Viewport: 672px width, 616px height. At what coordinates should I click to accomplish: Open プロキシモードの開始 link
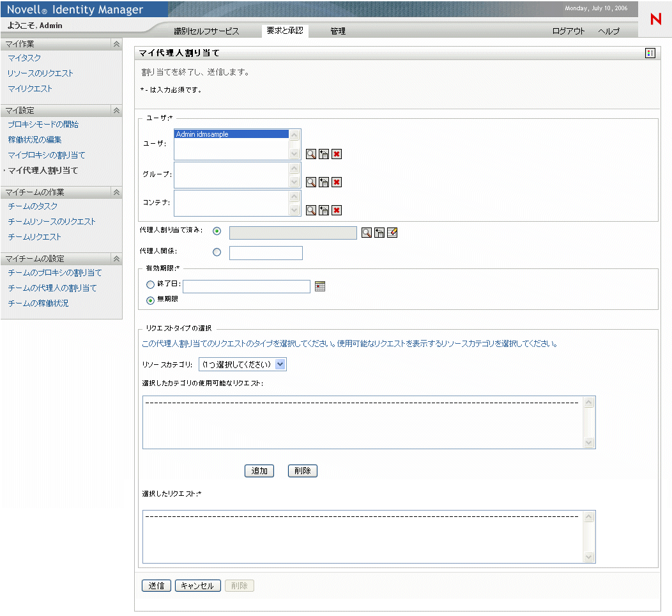pos(43,125)
